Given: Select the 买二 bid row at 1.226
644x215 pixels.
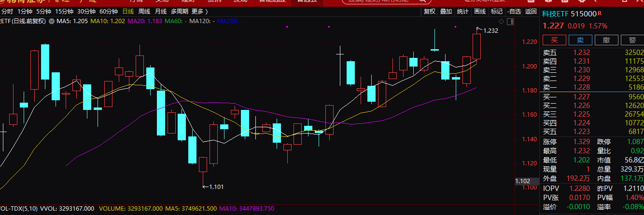Looking at the screenshot, I should pyautogui.click(x=593, y=105).
